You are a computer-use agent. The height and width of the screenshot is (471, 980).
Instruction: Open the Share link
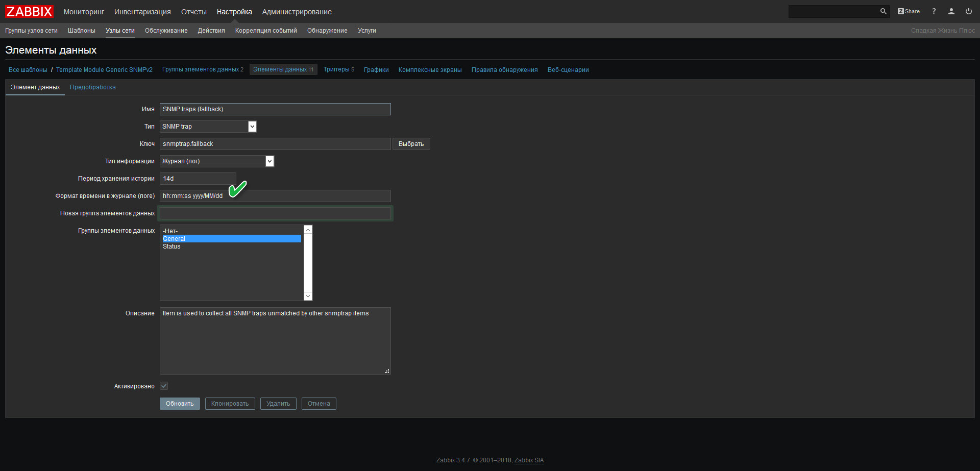[909, 11]
